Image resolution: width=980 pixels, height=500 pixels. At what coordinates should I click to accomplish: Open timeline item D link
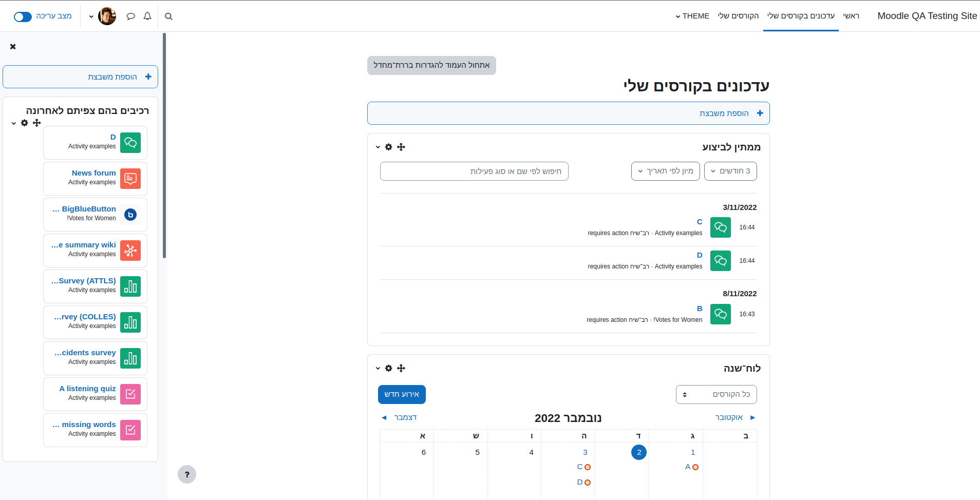coord(700,255)
